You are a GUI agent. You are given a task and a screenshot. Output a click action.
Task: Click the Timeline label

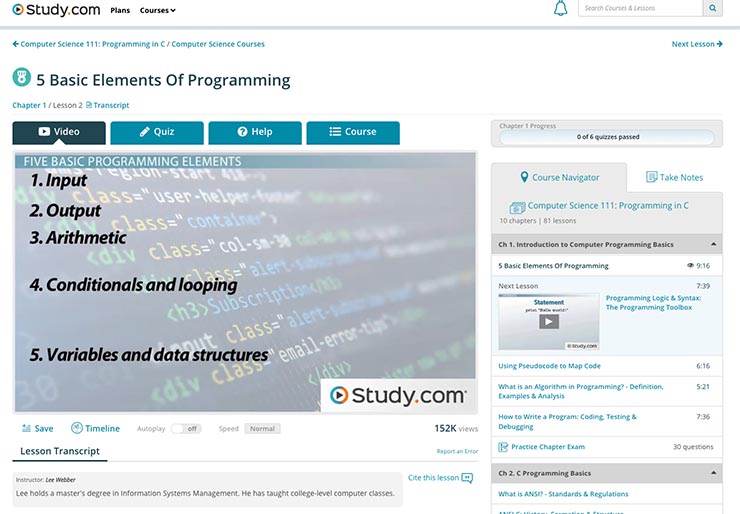pyautogui.click(x=102, y=429)
